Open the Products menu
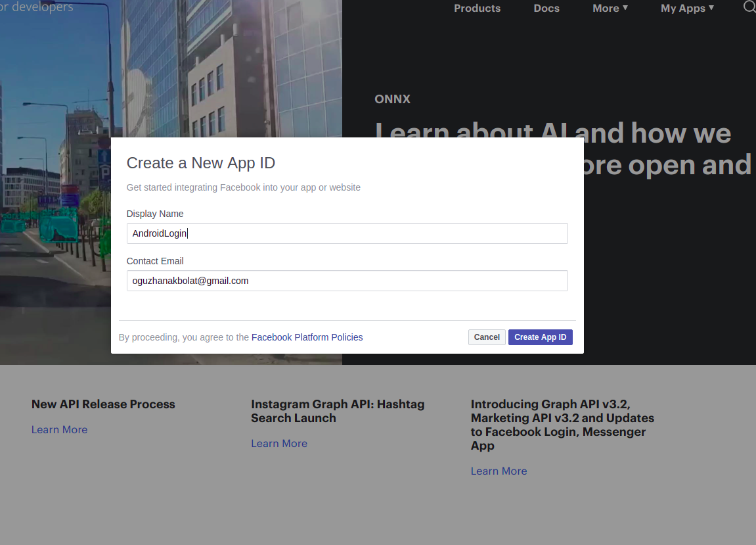The height and width of the screenshot is (545, 756). click(x=477, y=9)
